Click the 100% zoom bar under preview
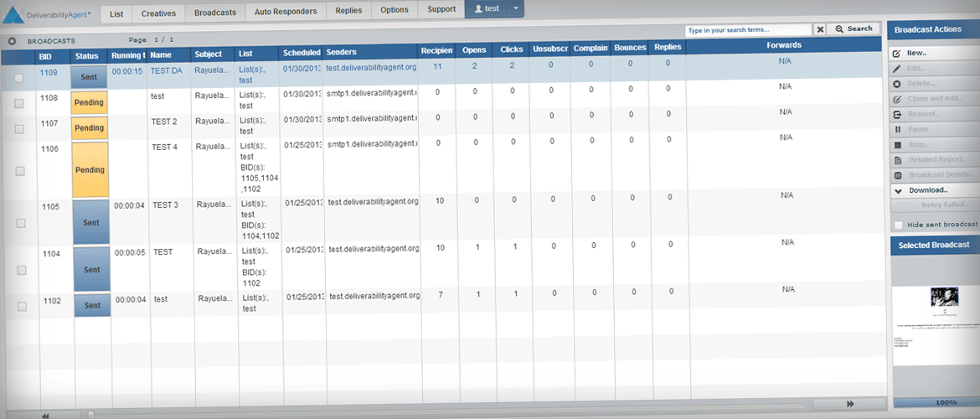Image resolution: width=980 pixels, height=419 pixels. [935, 403]
